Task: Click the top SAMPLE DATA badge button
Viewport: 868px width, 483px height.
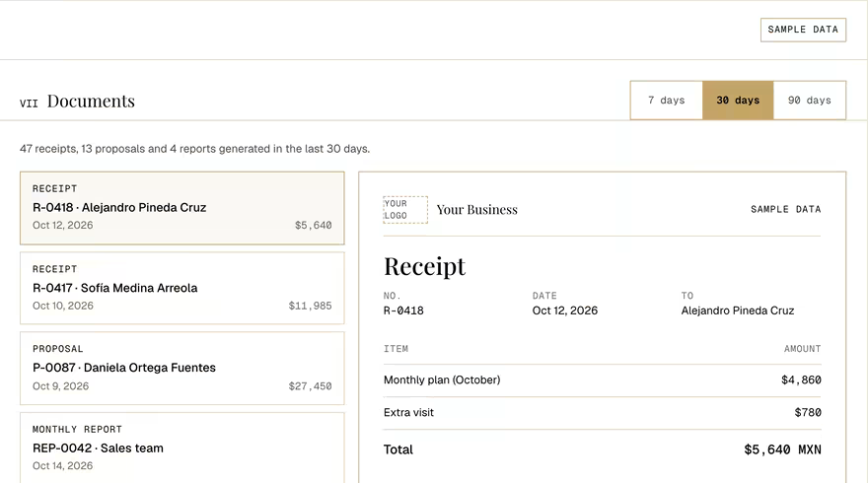Action: click(x=803, y=30)
